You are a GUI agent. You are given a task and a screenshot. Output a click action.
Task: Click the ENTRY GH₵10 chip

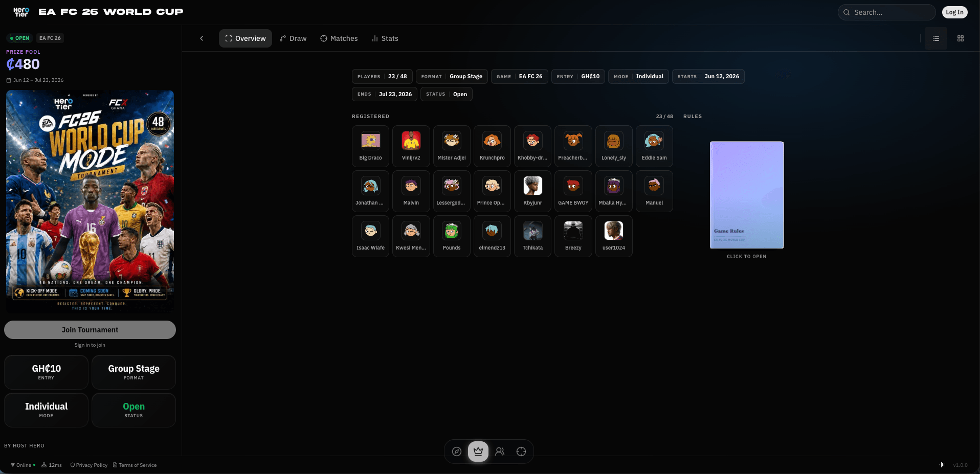coord(578,76)
